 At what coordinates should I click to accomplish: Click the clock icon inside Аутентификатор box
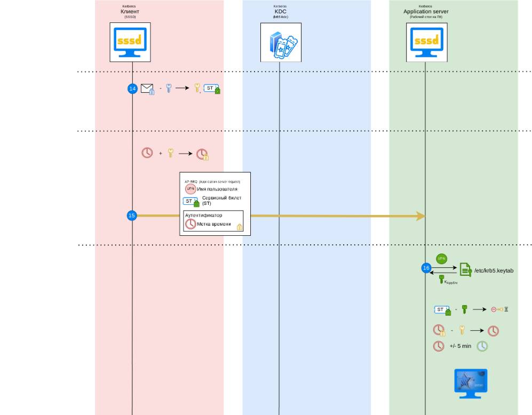(190, 224)
